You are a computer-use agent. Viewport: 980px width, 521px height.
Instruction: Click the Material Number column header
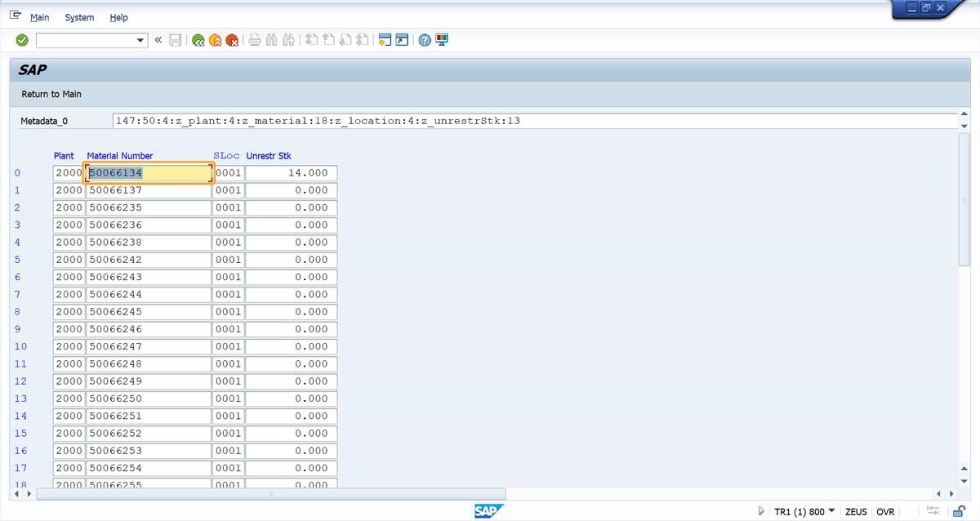pos(120,156)
